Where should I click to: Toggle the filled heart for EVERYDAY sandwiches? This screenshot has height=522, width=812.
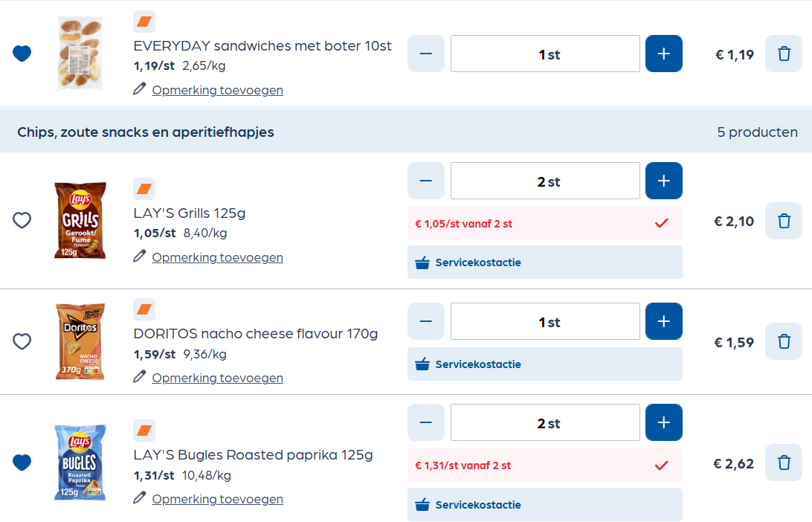[x=22, y=53]
